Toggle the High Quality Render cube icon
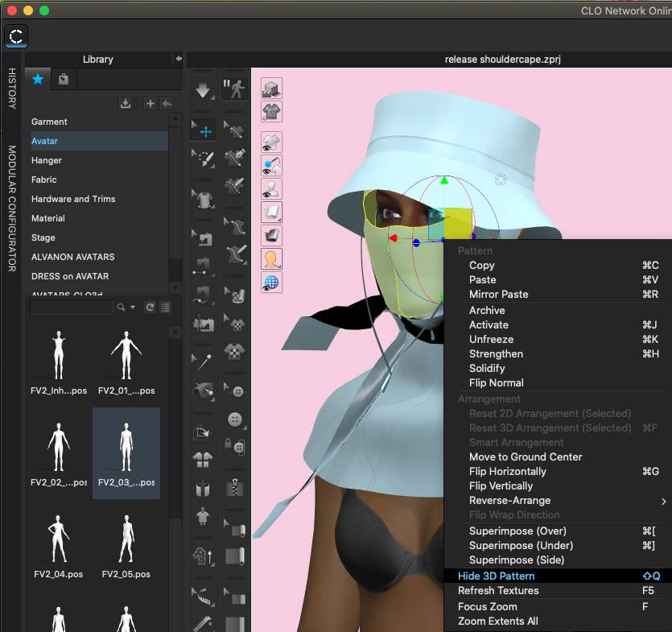672x632 pixels. point(271,89)
